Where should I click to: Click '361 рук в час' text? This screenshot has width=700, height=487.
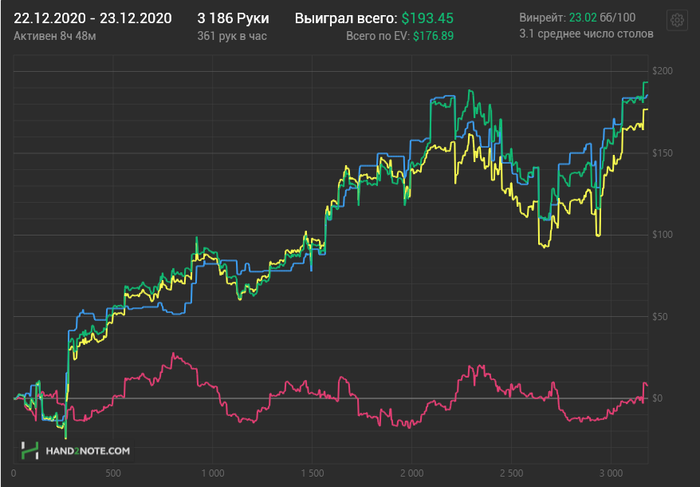(232, 36)
